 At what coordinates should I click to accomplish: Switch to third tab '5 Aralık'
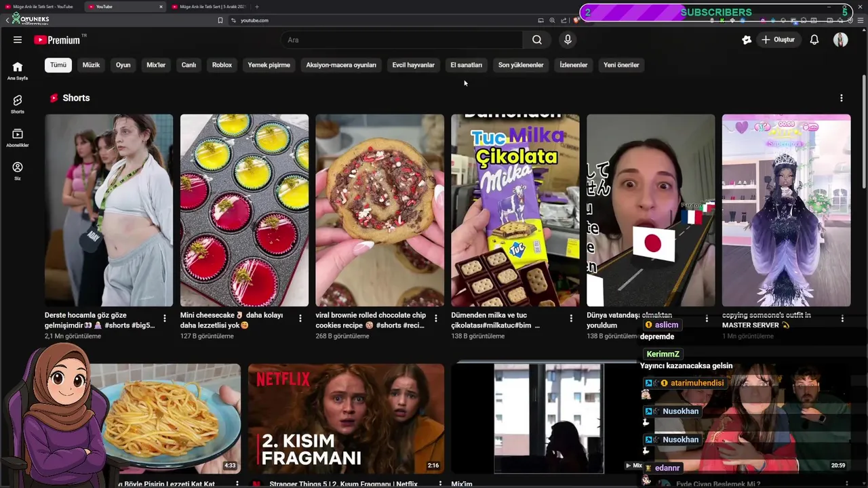pyautogui.click(x=209, y=7)
